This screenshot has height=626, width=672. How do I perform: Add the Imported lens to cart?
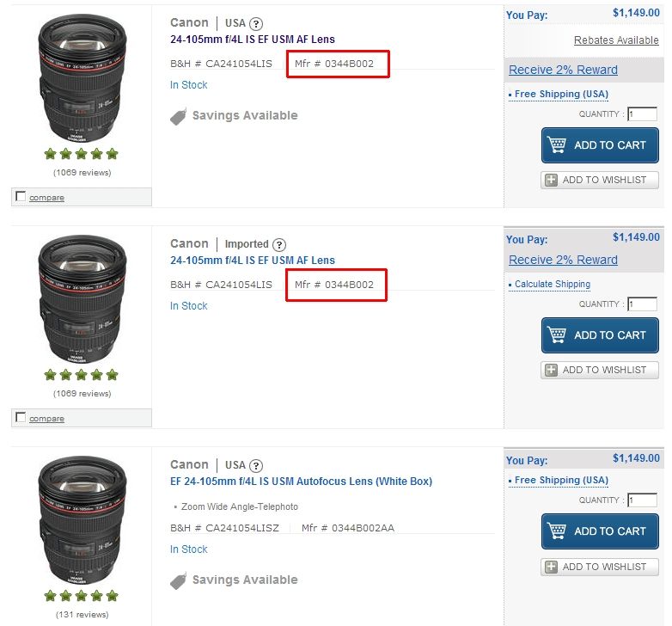600,335
